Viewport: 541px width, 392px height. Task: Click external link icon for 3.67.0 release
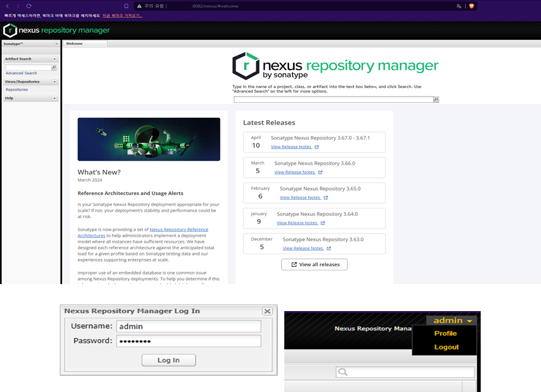pyautogui.click(x=317, y=147)
